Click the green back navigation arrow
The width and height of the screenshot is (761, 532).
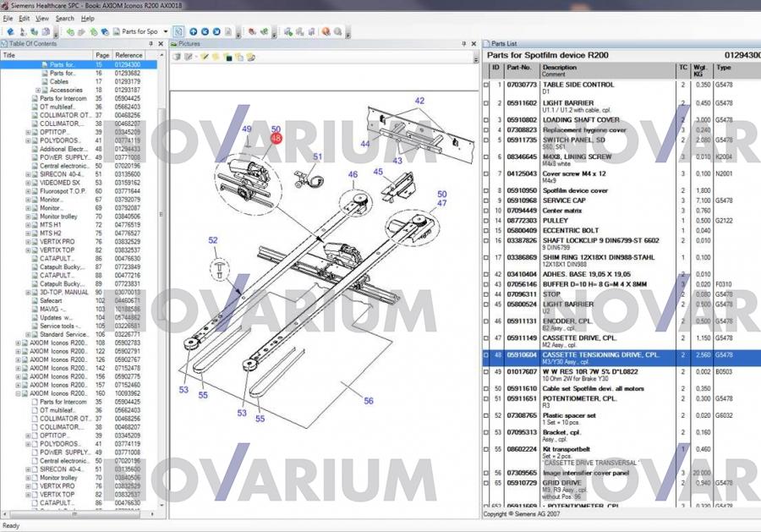pyautogui.click(x=70, y=32)
